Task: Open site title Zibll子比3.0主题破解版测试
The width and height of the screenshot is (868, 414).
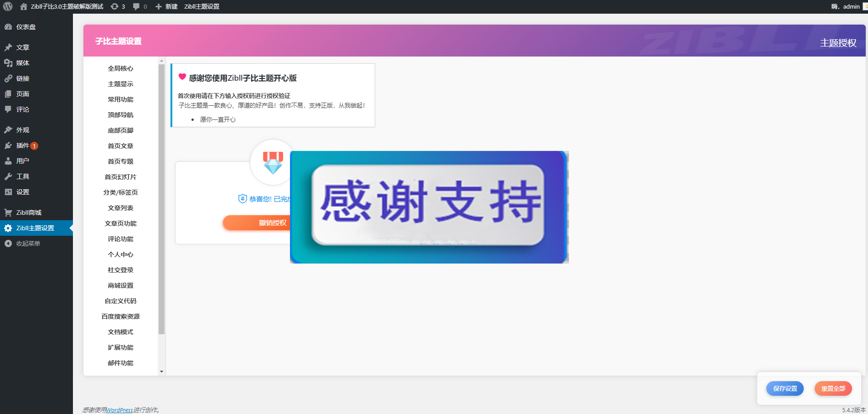Action: click(67, 6)
